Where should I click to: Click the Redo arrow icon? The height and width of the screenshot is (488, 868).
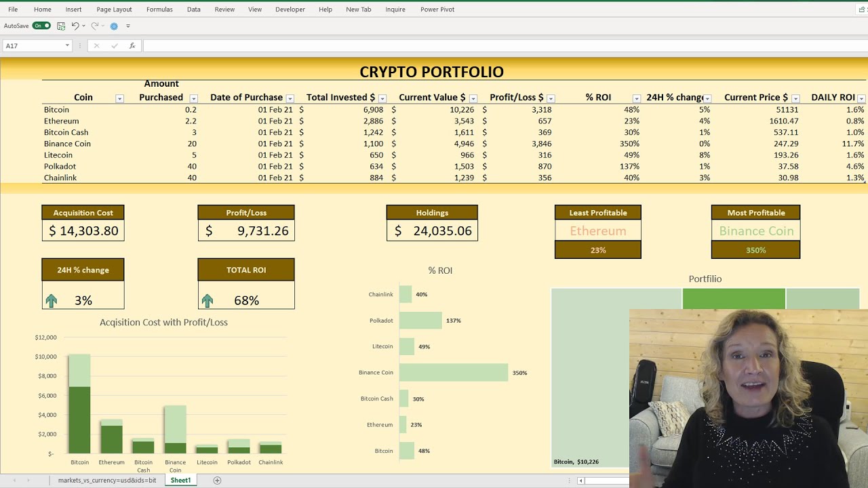[95, 26]
